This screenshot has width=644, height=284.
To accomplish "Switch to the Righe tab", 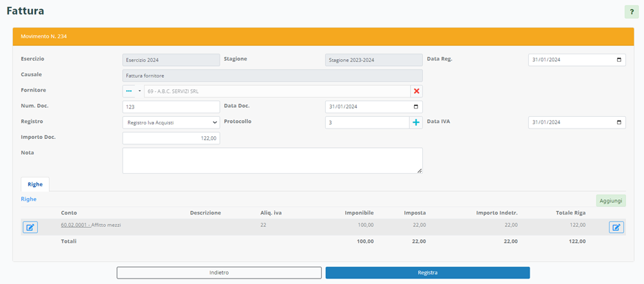I will click(x=34, y=184).
